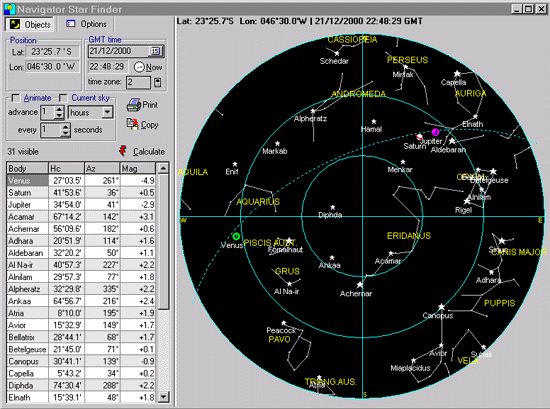Screen dimensions: 550x409
Task: Click the time zone spinner icon
Action: (x=157, y=82)
